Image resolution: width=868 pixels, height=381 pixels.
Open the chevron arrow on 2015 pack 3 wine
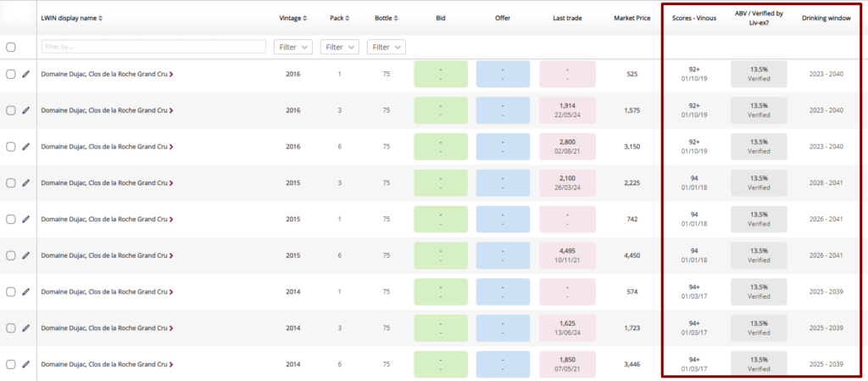point(171,182)
